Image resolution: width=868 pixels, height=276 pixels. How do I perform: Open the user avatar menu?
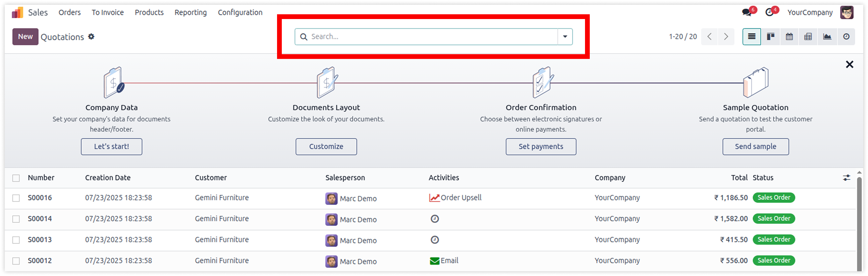[846, 12]
